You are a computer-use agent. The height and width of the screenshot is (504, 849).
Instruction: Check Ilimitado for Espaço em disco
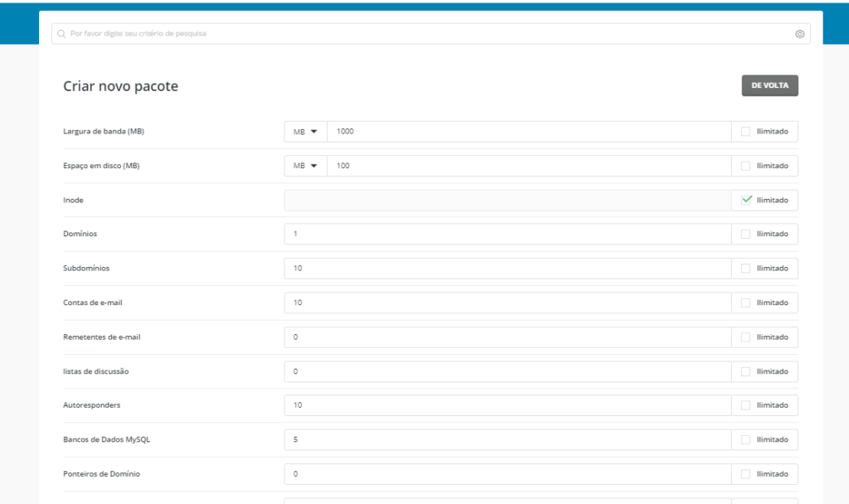tap(746, 166)
